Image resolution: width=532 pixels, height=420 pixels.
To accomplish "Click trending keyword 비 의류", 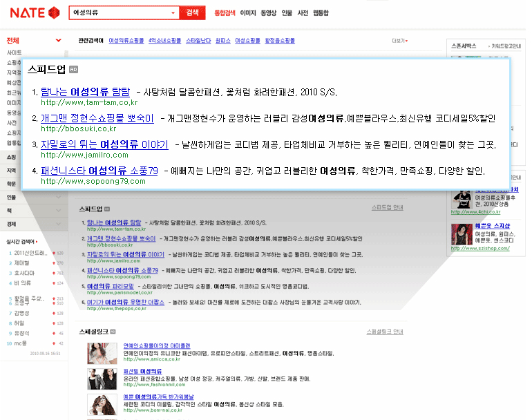I will 22,283.
